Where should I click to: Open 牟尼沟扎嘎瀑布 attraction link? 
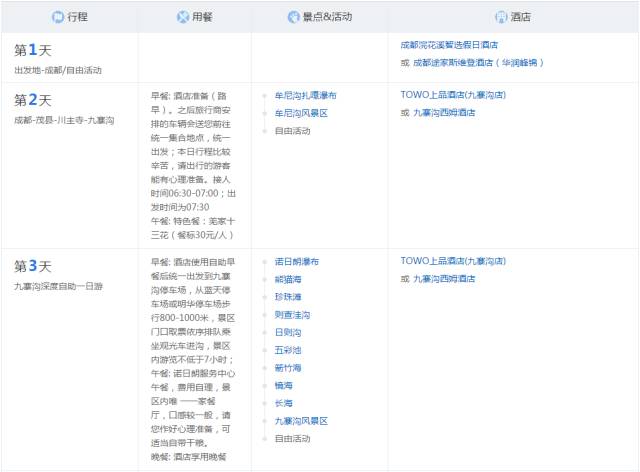tap(305, 96)
